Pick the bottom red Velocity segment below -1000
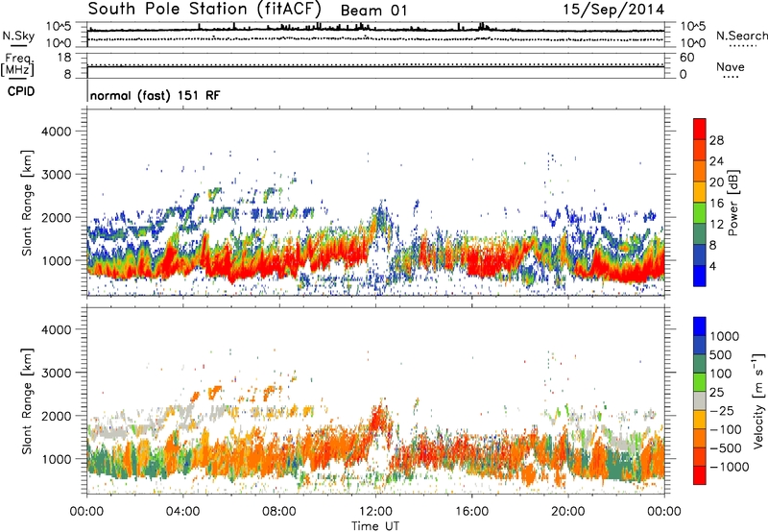 tap(700, 475)
